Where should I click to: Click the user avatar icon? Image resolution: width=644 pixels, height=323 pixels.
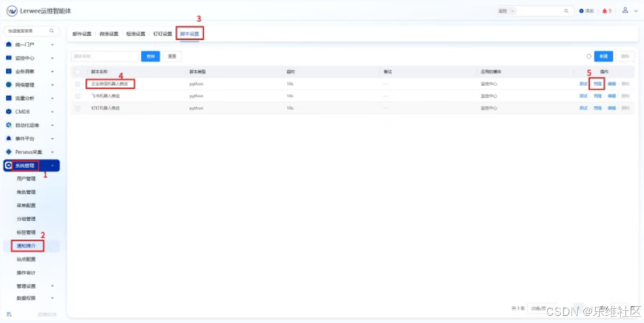(625, 10)
